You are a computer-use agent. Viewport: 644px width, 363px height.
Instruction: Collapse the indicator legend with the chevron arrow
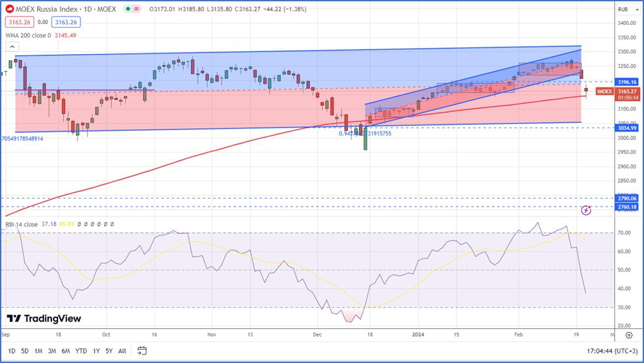pyautogui.click(x=12, y=47)
